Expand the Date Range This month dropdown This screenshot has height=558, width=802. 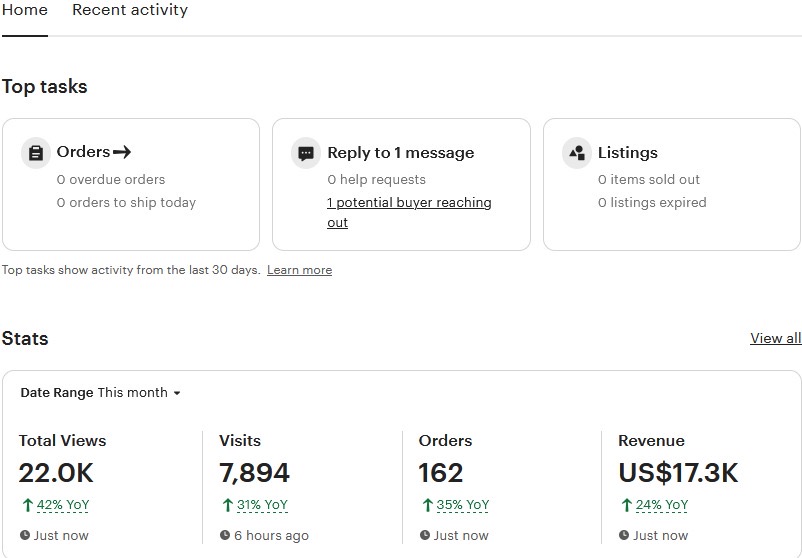(100, 393)
